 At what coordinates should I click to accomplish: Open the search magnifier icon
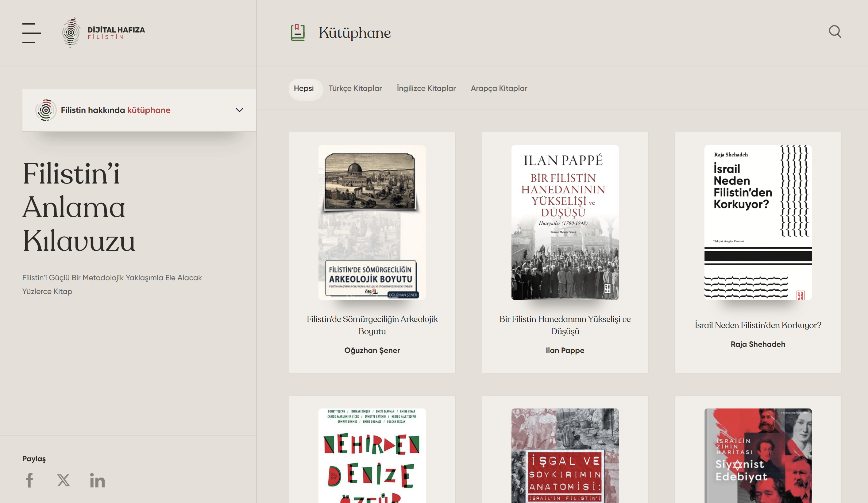click(x=835, y=32)
